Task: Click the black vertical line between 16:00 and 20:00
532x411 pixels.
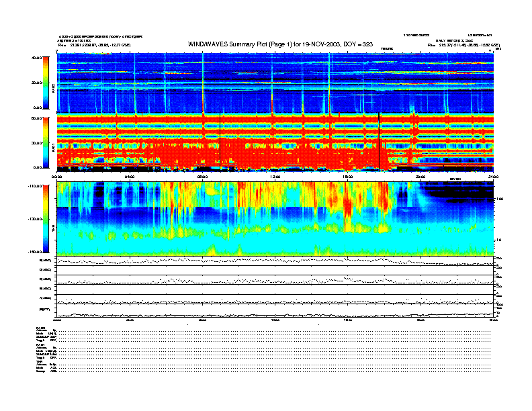Action: [379, 142]
